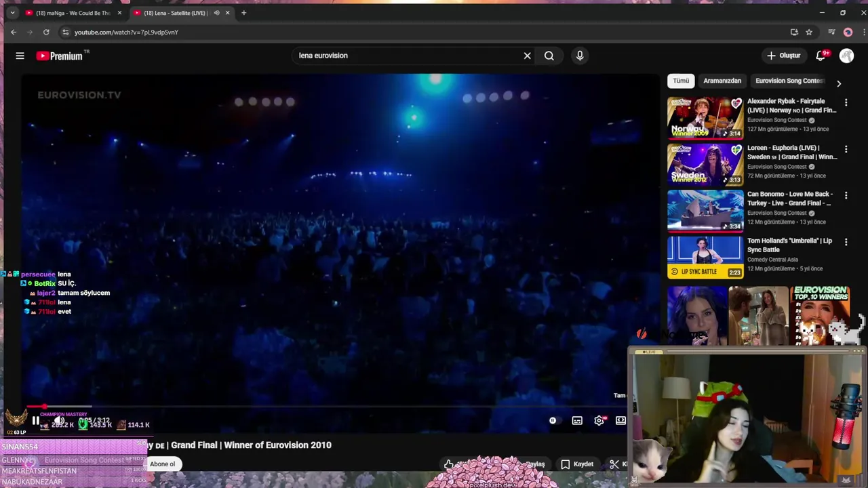Screen dimensions: 868x488
Task: Click Tom Holland's "Umbrella" video title
Action: 789,245
